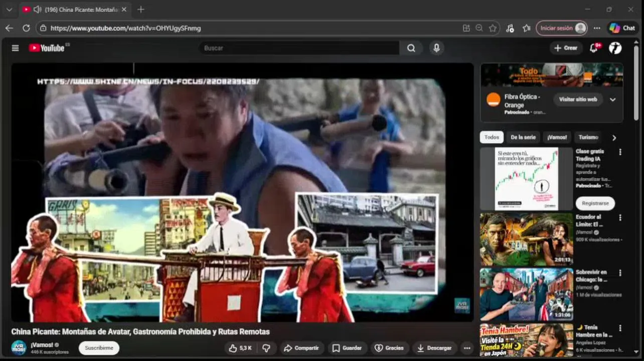Viewport: 644px width, 361px height.
Task: Add page to favorites star icon
Action: tap(493, 28)
